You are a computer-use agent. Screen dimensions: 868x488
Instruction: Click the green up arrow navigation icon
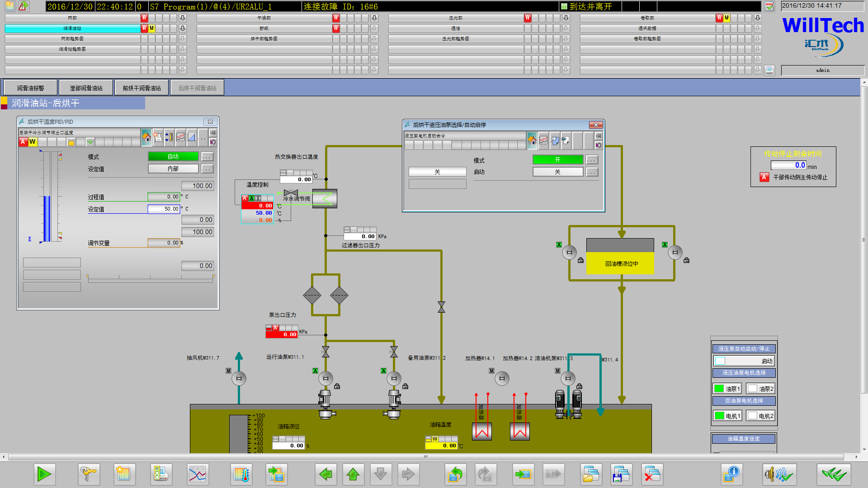coord(353,474)
